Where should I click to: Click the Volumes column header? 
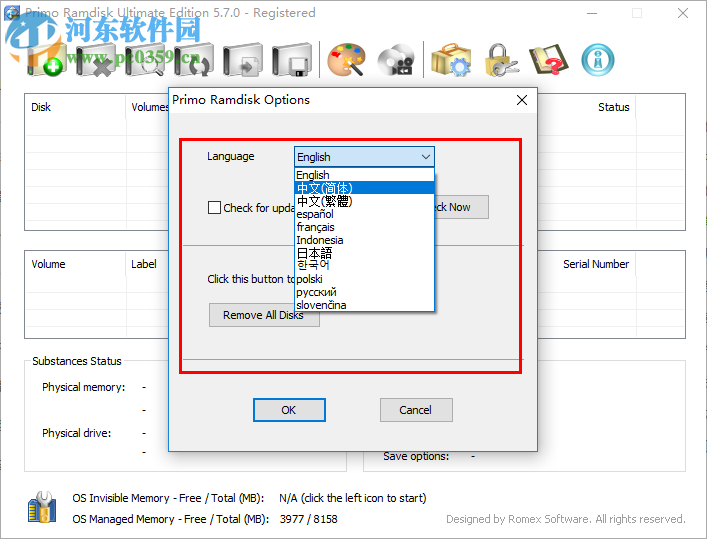coord(150,107)
